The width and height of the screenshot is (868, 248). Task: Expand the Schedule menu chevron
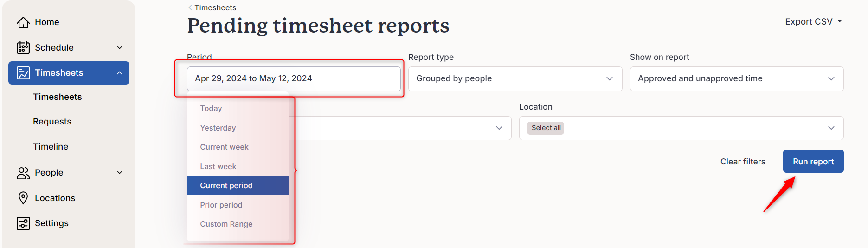tap(120, 48)
